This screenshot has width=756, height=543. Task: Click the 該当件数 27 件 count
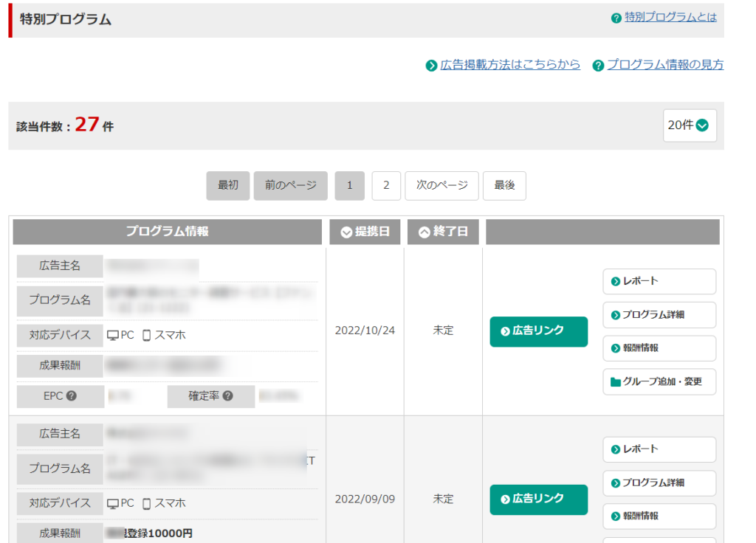coord(65,125)
